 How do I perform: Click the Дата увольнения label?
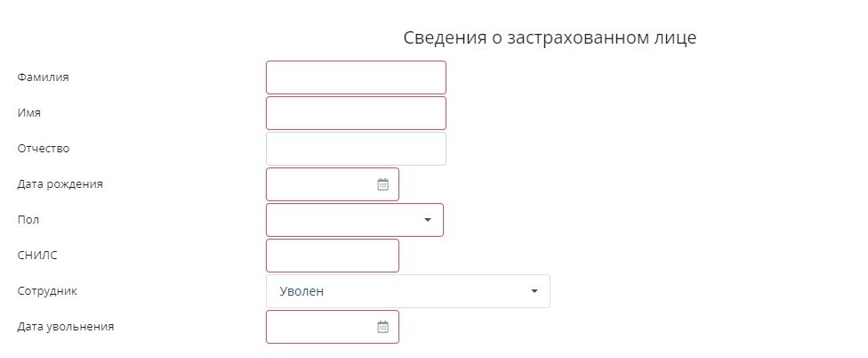(65, 327)
